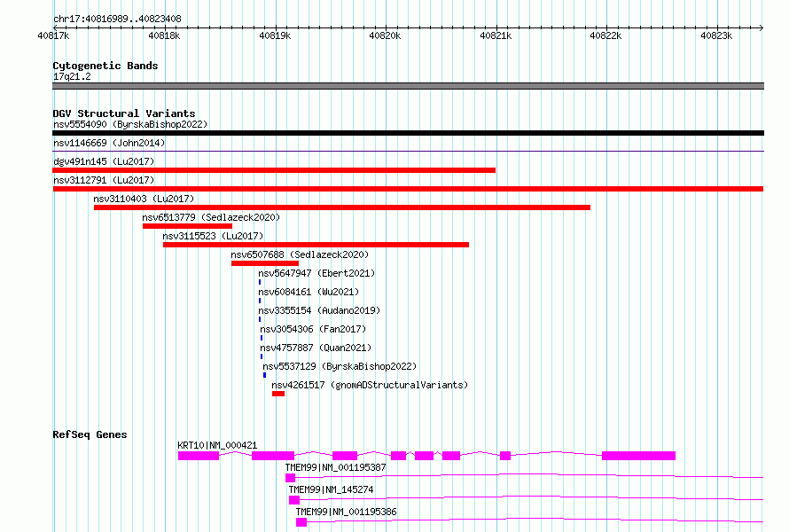Image resolution: width=789 pixels, height=532 pixels.
Task: Select the gray 17q21.2 cytogenetic band bar
Action: pos(408,86)
